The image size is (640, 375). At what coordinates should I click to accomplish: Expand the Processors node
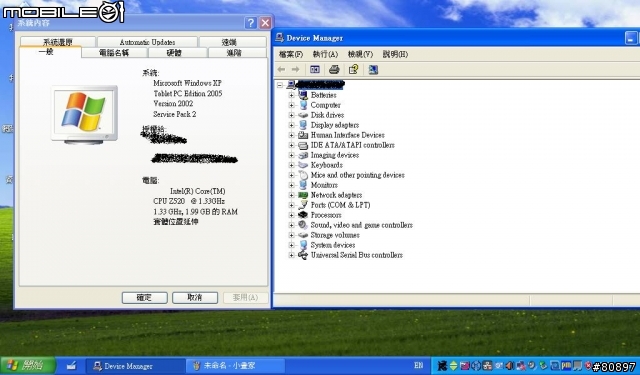click(291, 215)
